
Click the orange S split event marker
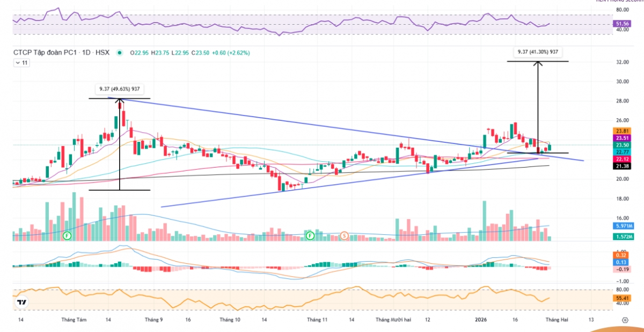(344, 236)
